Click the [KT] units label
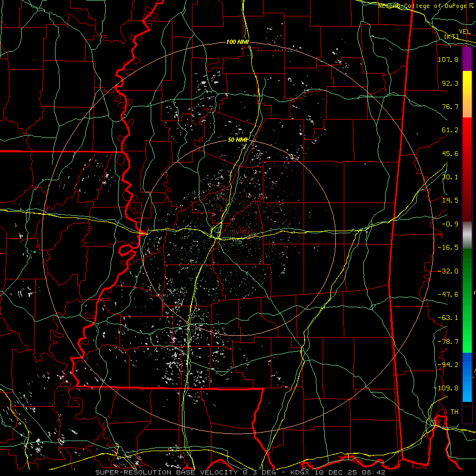 (452, 36)
